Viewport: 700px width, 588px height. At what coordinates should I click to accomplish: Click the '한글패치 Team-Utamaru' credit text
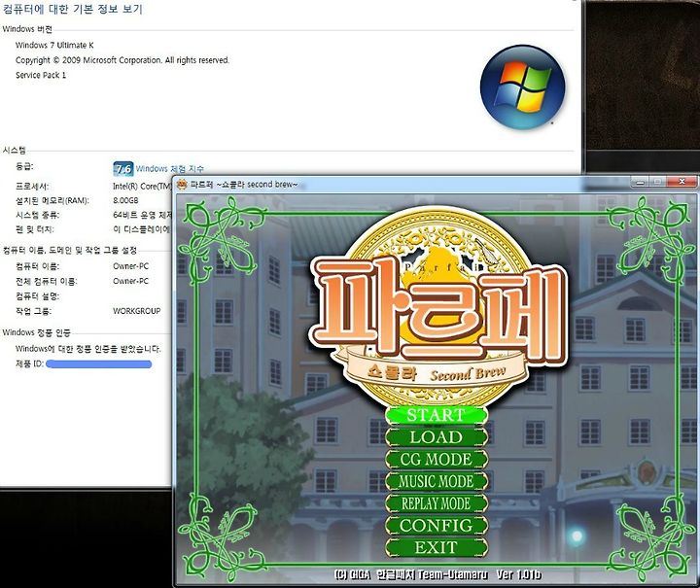tap(432, 574)
